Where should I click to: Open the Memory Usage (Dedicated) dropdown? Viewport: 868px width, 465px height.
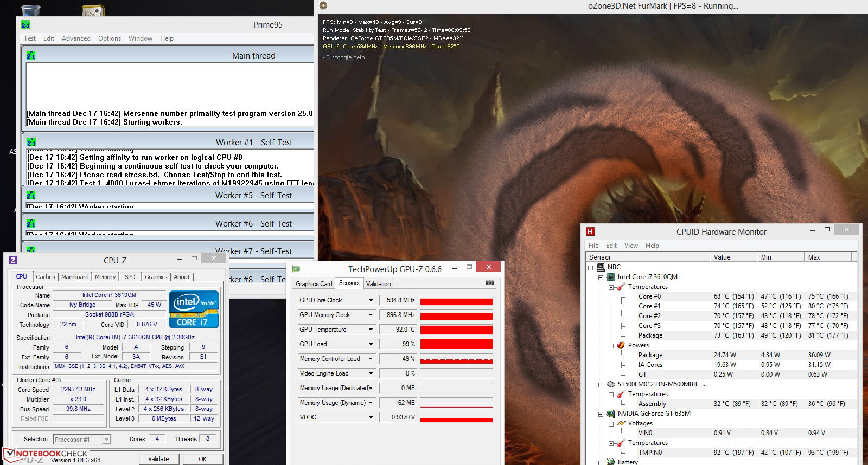tap(371, 388)
